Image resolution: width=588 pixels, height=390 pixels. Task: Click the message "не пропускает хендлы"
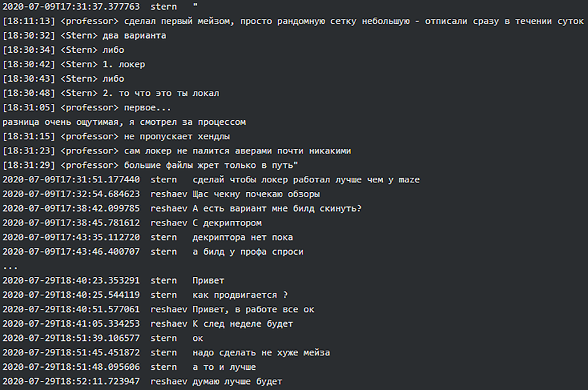click(x=173, y=137)
